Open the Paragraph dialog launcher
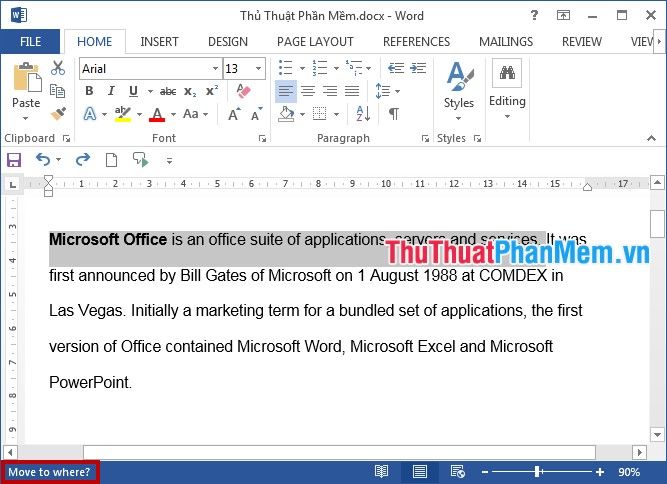 point(425,139)
